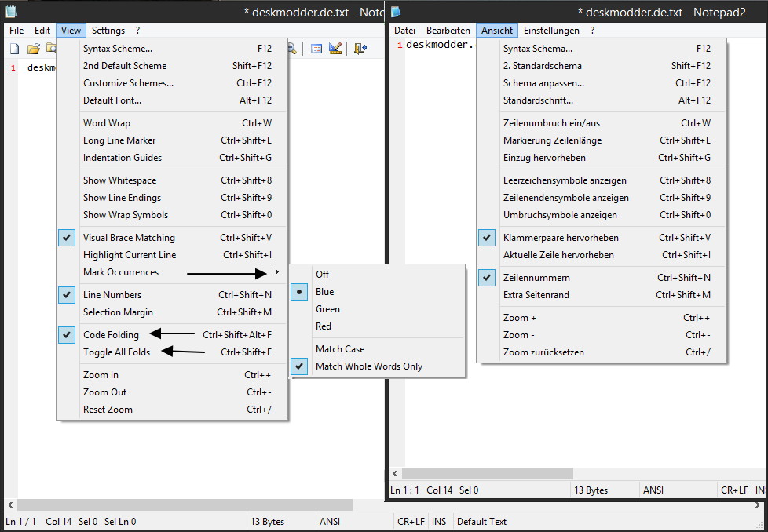Click the Ansicht menu header
This screenshot has width=768, height=532.
pyautogui.click(x=497, y=31)
